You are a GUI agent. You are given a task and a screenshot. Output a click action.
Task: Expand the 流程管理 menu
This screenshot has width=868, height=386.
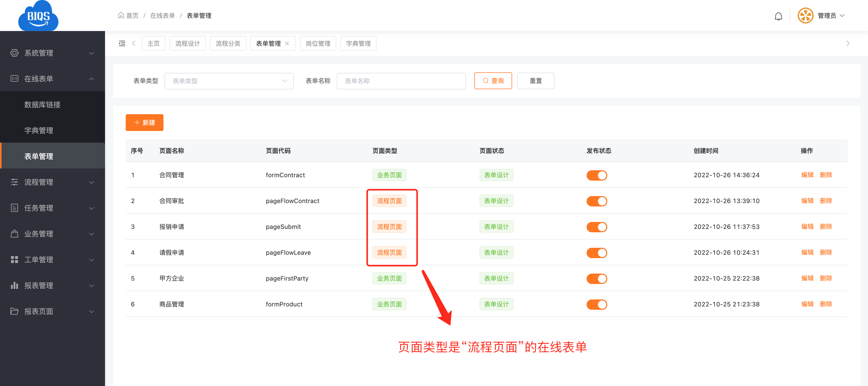pyautogui.click(x=53, y=182)
